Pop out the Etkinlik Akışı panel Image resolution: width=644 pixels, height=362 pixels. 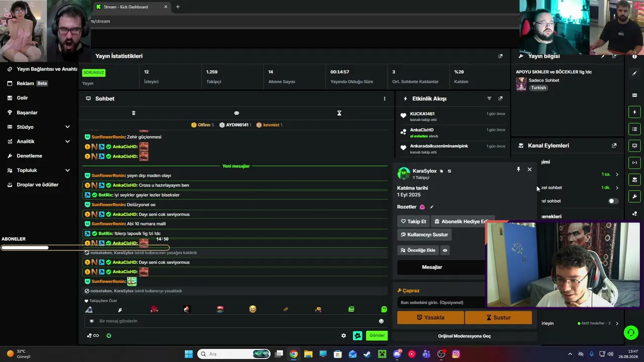point(500,99)
